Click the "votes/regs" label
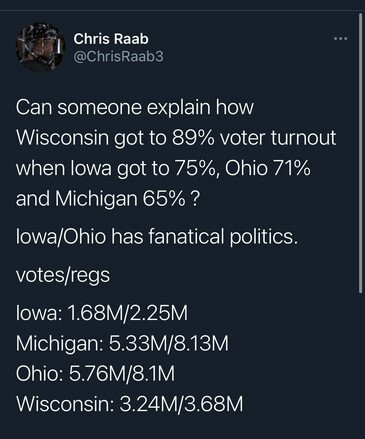The width and height of the screenshot is (365, 439). 63,276
